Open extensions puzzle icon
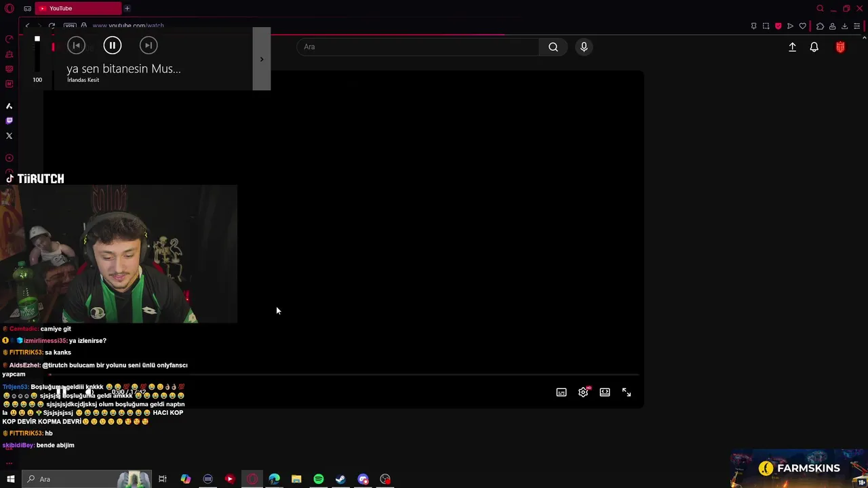 click(820, 26)
